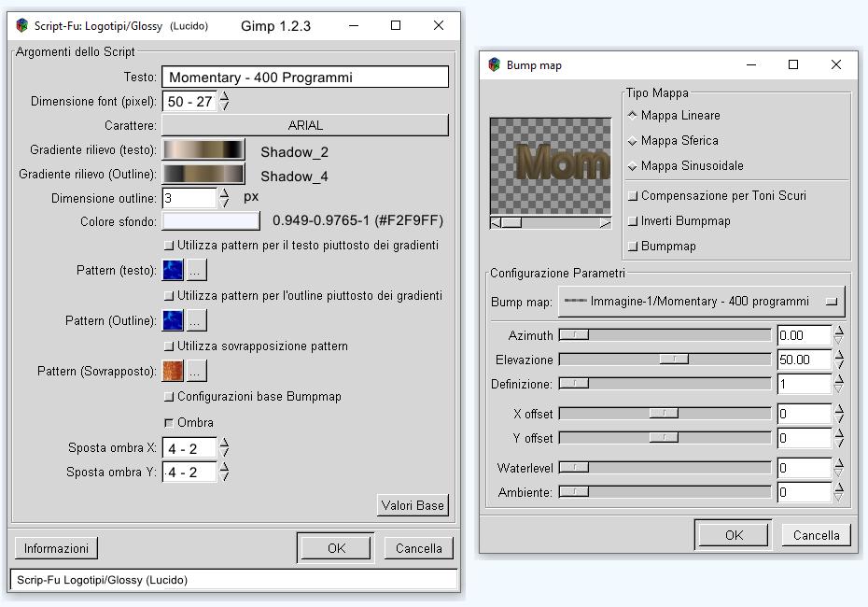Toggle Inverti Bumpmap checkbox
Viewport: 868px width, 607px height.
(633, 221)
